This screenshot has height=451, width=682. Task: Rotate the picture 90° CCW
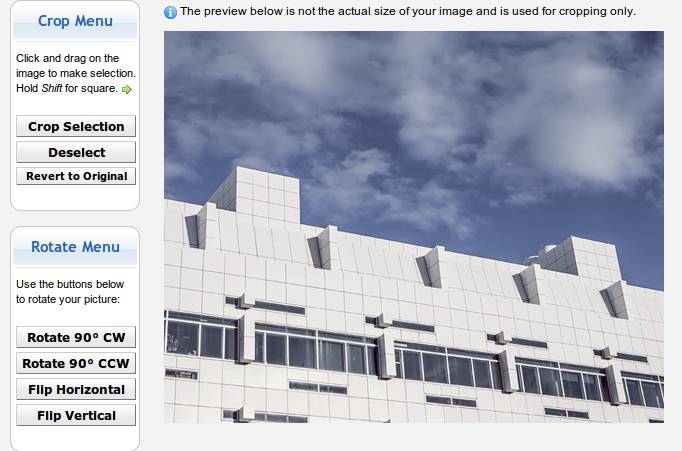pos(76,363)
